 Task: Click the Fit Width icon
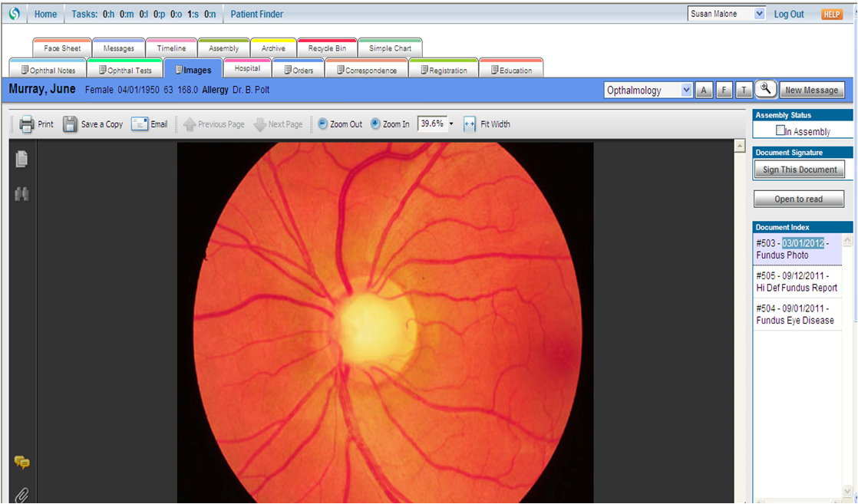pyautogui.click(x=470, y=124)
